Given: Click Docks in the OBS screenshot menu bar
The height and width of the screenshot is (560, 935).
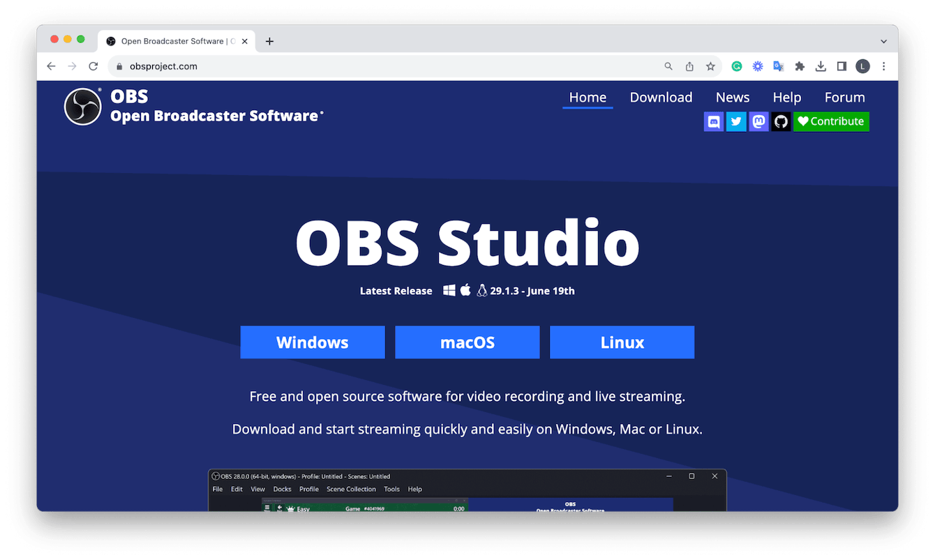Looking at the screenshot, I should 283,489.
